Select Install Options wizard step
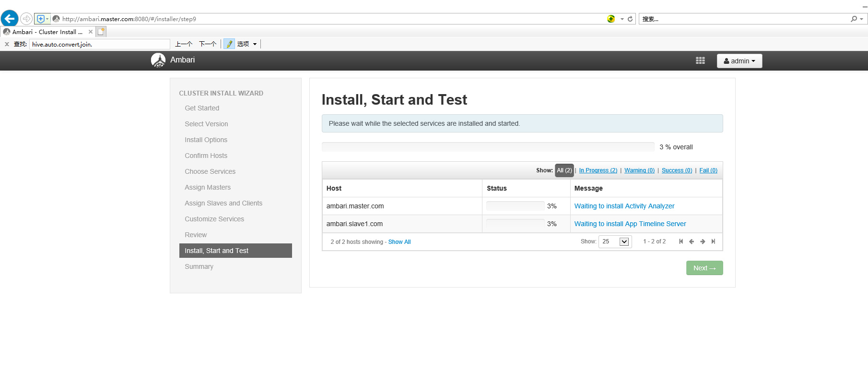The image size is (868, 386). [206, 140]
